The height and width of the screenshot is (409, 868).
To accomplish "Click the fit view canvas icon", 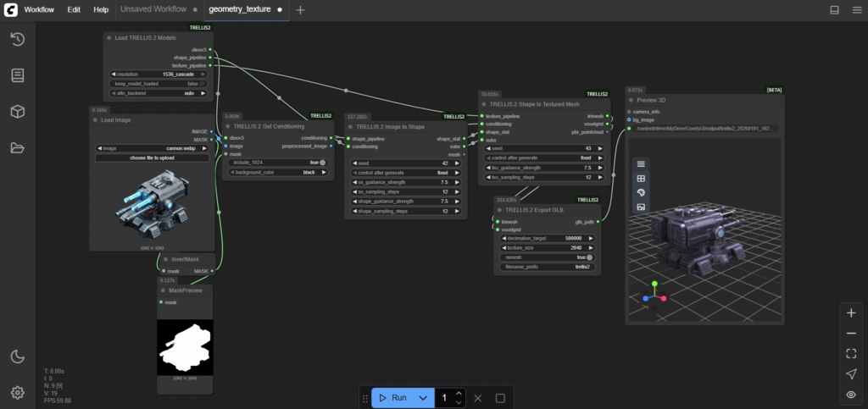I will pyautogui.click(x=851, y=354).
